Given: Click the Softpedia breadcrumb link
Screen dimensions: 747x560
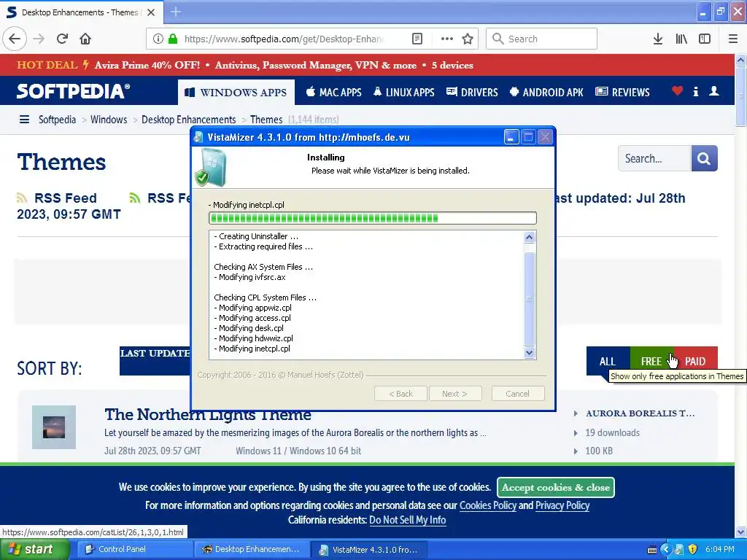Looking at the screenshot, I should (57, 120).
